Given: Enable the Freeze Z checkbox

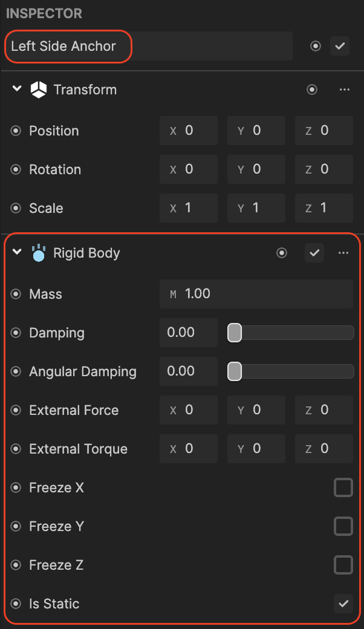Looking at the screenshot, I should coord(343,565).
